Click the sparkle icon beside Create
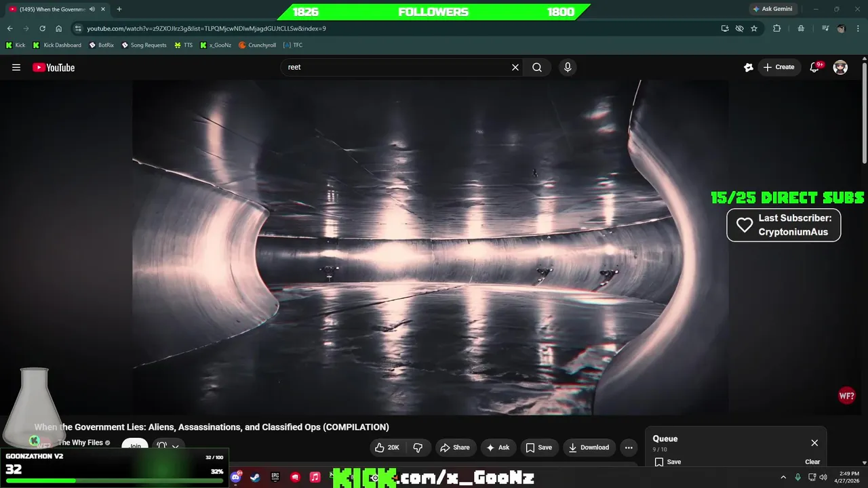Image resolution: width=868 pixels, height=488 pixels. (749, 67)
